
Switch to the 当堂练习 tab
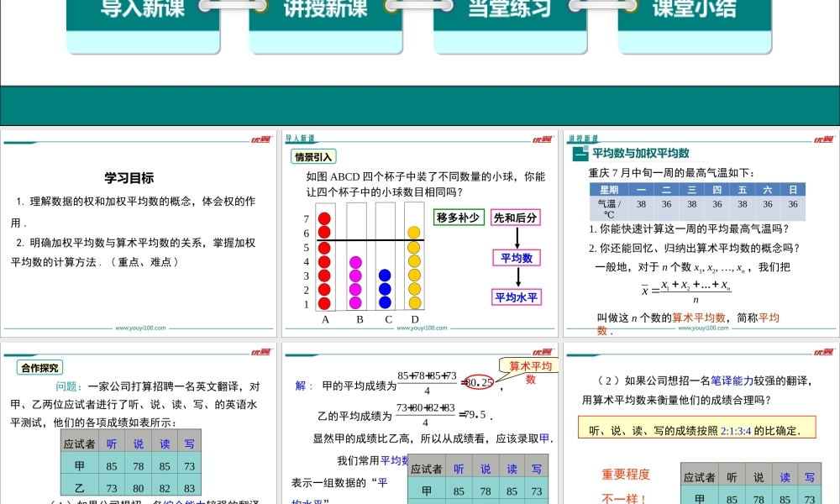point(510,8)
